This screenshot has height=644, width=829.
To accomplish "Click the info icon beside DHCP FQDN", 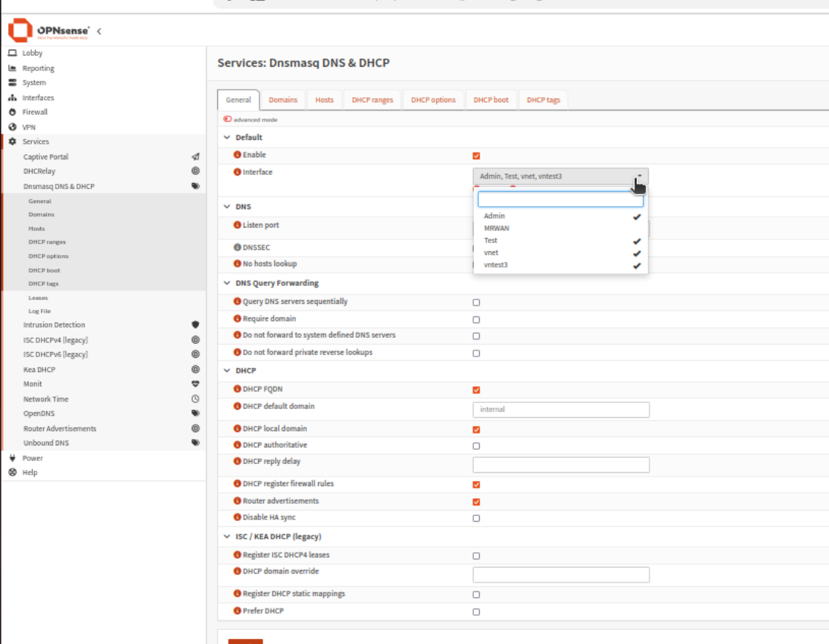I will [x=237, y=389].
